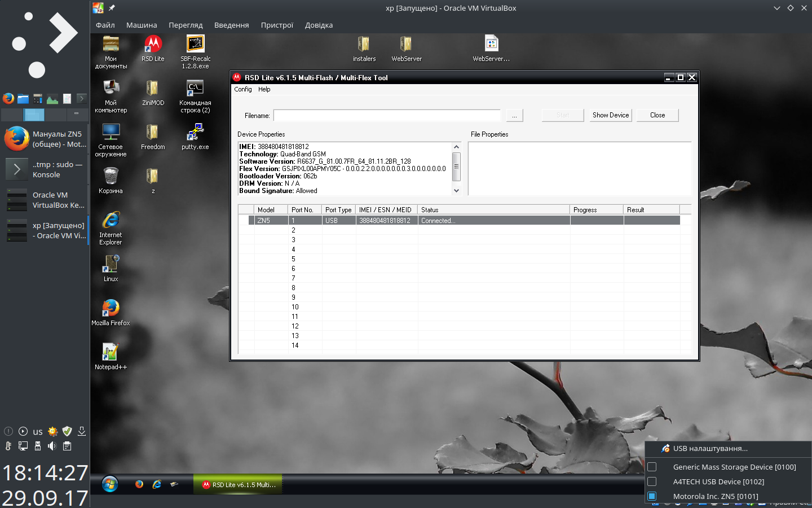Click the highlighted virtual desktop in pager
This screenshot has height=508, width=812.
click(34, 115)
